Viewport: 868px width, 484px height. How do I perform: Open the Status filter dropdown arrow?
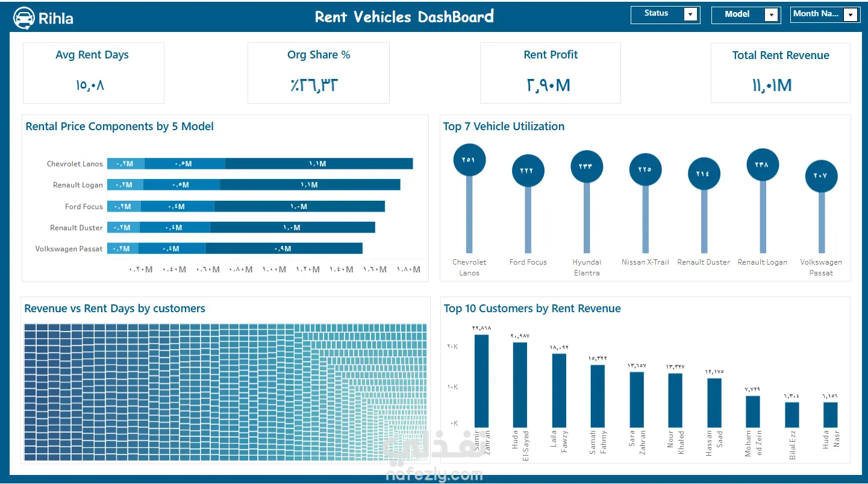(690, 14)
